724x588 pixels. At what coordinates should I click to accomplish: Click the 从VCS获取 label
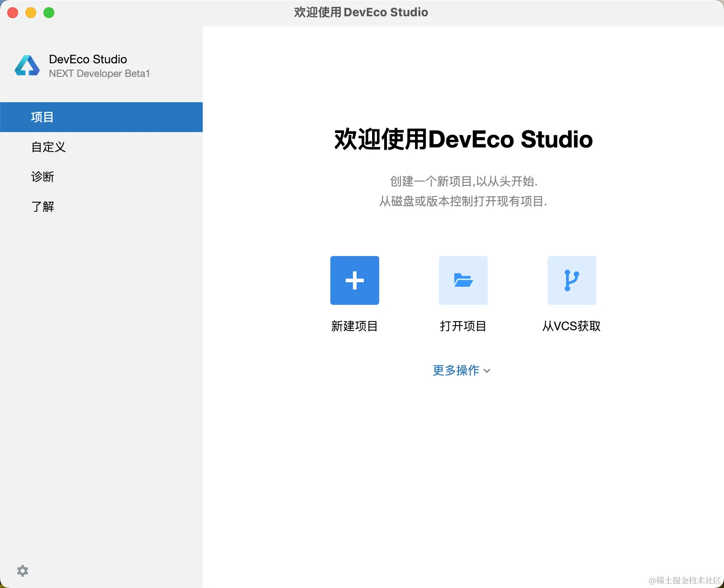[572, 326]
